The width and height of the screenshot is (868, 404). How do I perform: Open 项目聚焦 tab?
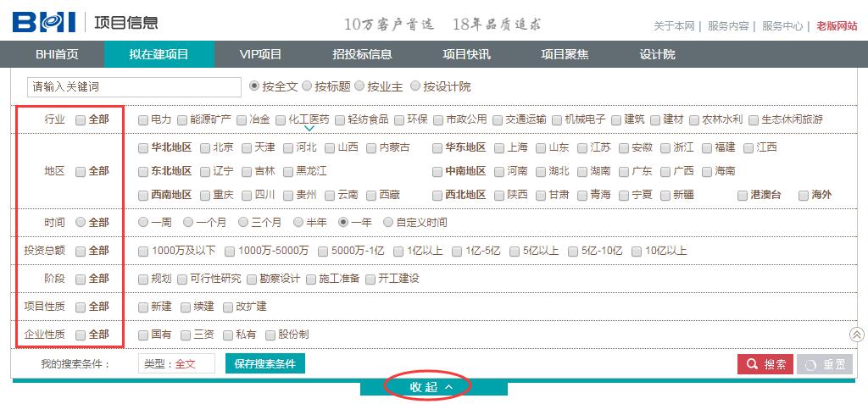coord(565,54)
